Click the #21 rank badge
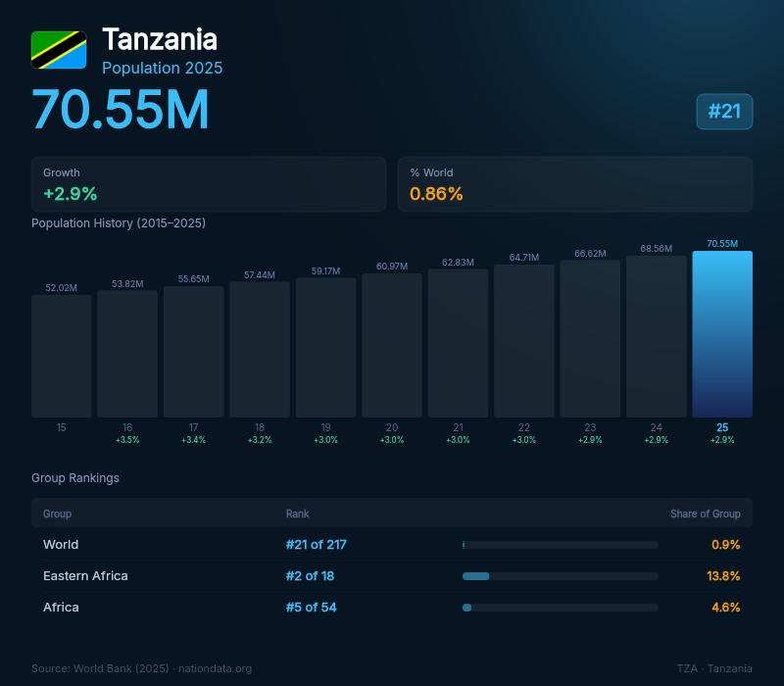Viewport: 784px width, 686px height. 724,112
